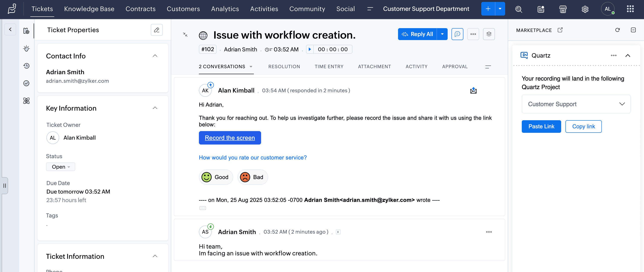Image resolution: width=644 pixels, height=272 pixels.
Task: Open the comment bubble icon beside Reply All
Action: click(x=457, y=34)
